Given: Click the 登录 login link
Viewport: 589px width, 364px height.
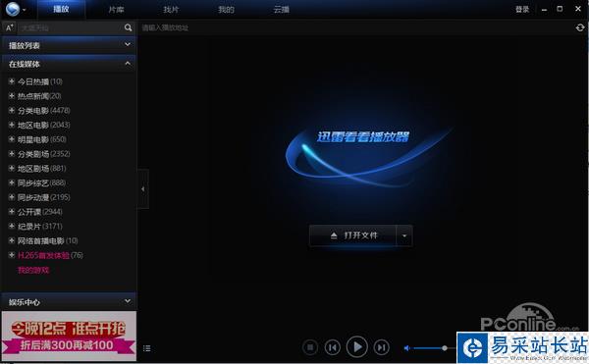Looking at the screenshot, I should 522,10.
